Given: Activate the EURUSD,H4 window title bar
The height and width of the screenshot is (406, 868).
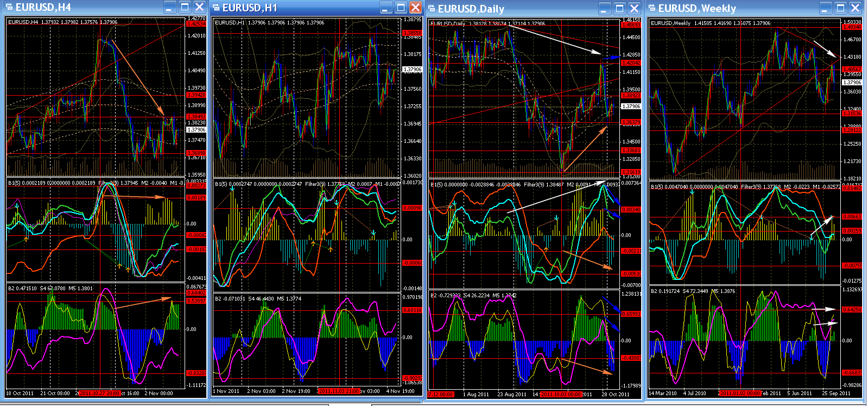Looking at the screenshot, I should click(106, 7).
